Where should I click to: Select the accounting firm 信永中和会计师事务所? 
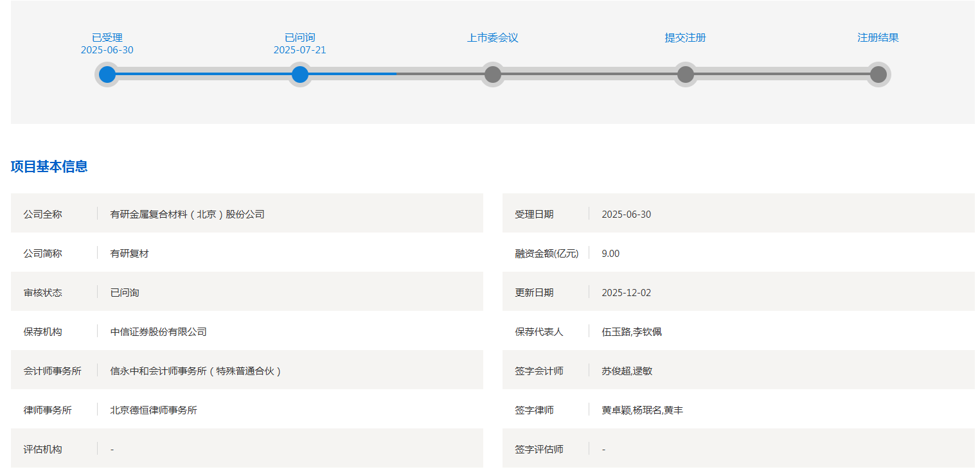click(x=196, y=371)
